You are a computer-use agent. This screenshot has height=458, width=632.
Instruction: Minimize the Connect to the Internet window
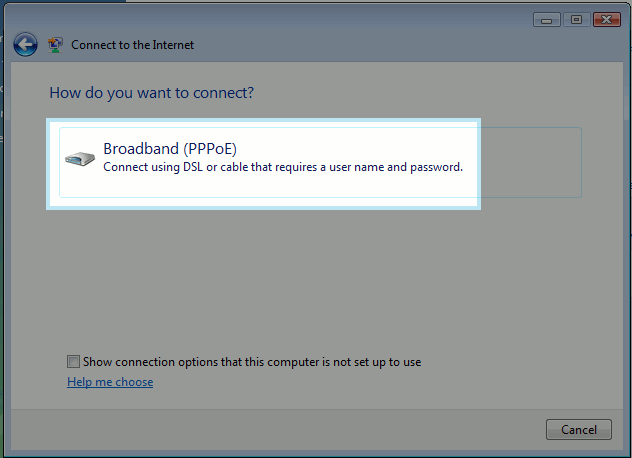point(546,19)
